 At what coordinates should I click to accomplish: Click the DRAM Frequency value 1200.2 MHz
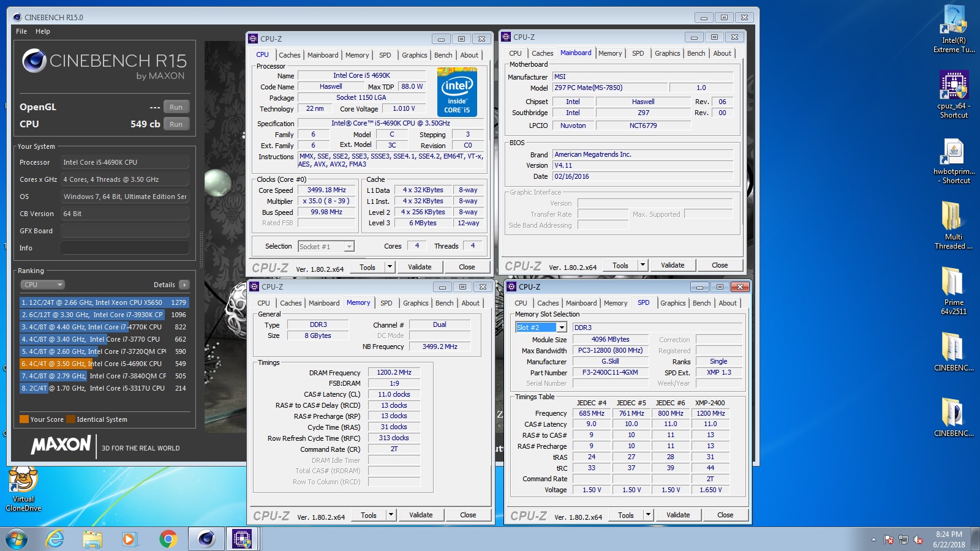click(394, 372)
